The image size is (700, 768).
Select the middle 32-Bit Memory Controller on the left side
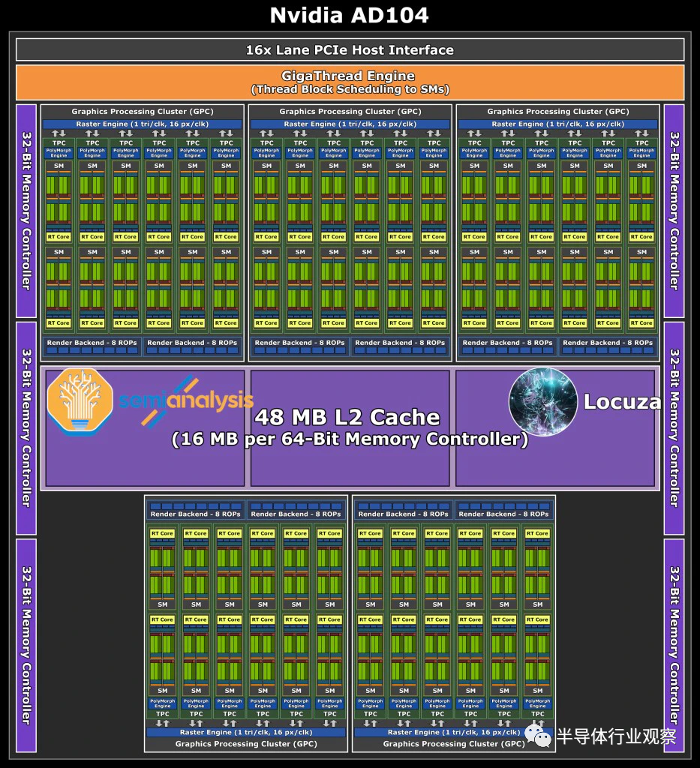[26, 428]
